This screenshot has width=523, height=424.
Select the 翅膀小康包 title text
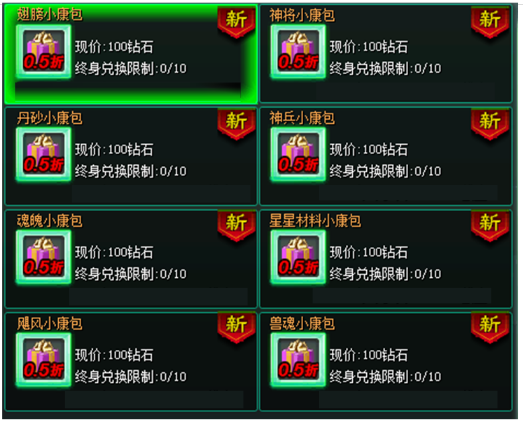coord(50,14)
